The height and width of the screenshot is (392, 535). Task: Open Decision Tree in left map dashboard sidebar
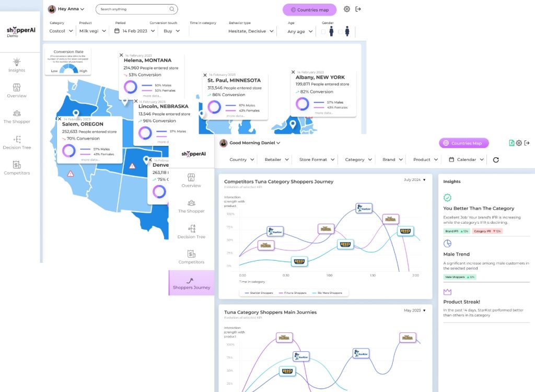[x=17, y=142]
